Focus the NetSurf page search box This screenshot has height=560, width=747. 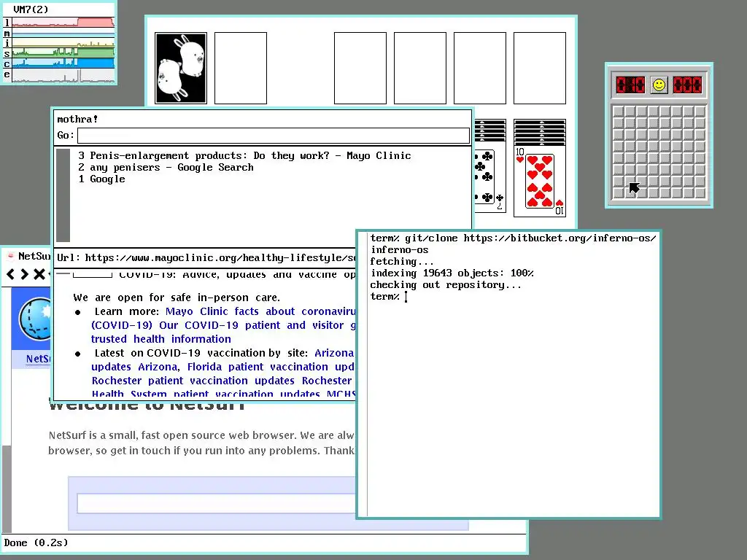(217, 503)
